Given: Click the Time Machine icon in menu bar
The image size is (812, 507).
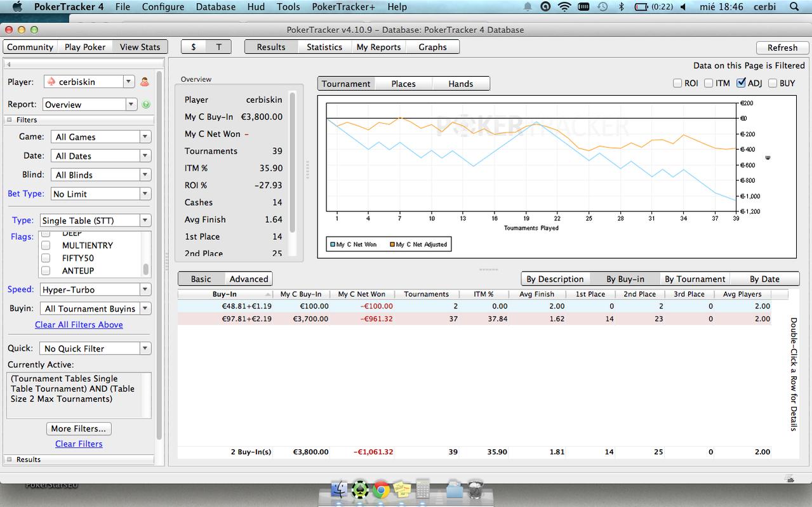Looking at the screenshot, I should 602,7.
